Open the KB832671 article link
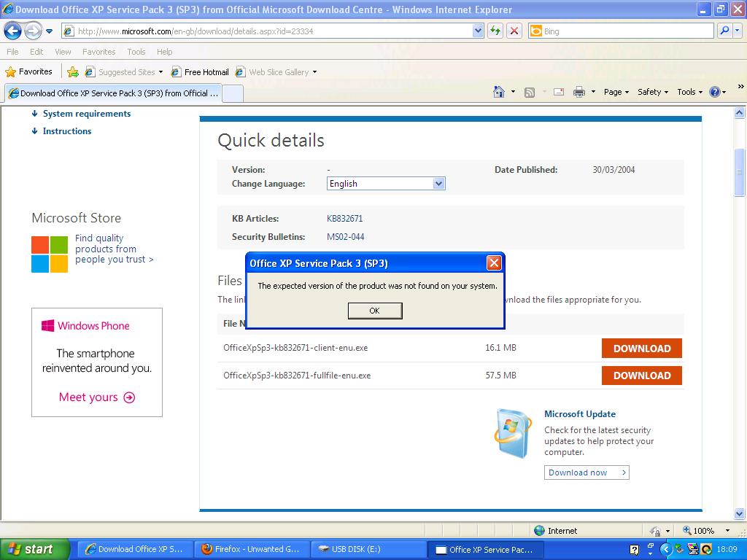 (344, 219)
